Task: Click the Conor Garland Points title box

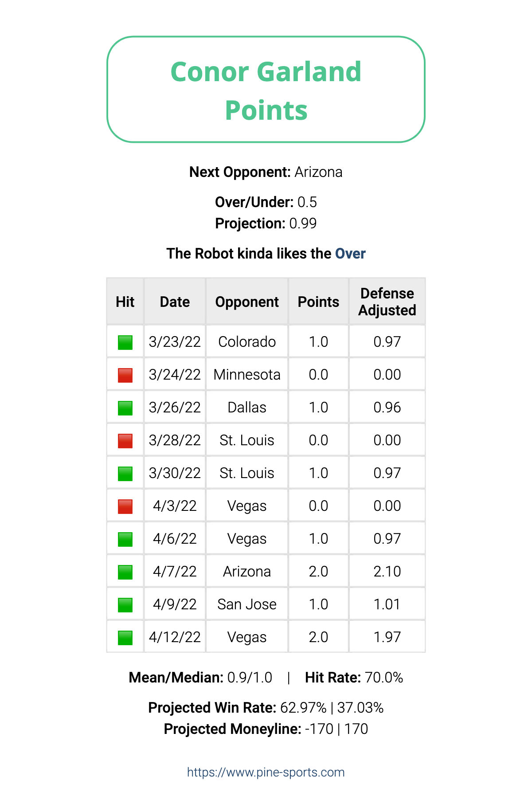Action: click(x=266, y=90)
